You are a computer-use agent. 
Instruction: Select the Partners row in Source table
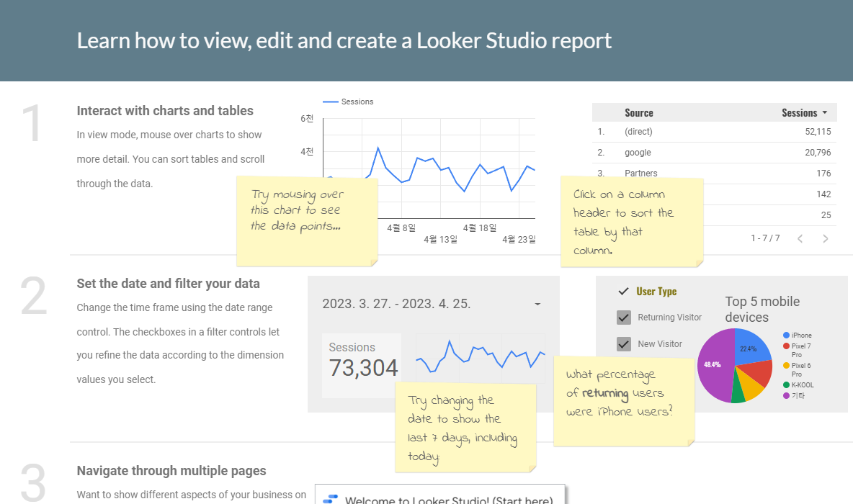click(x=714, y=172)
